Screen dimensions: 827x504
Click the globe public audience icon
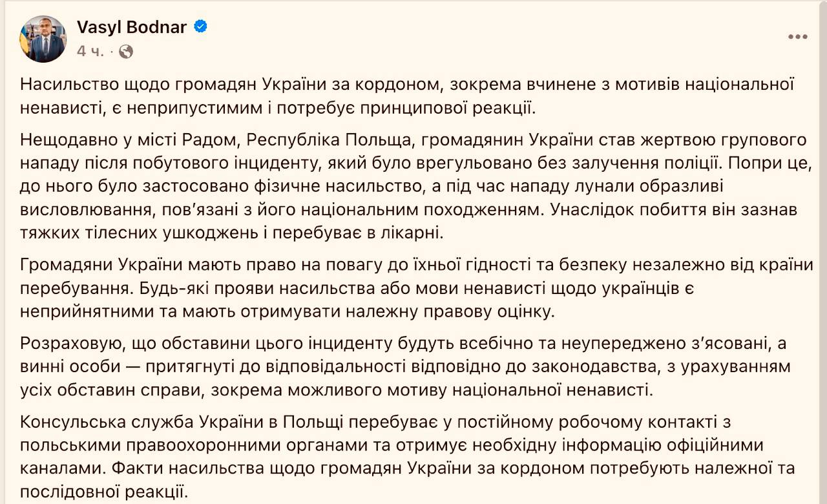126,52
